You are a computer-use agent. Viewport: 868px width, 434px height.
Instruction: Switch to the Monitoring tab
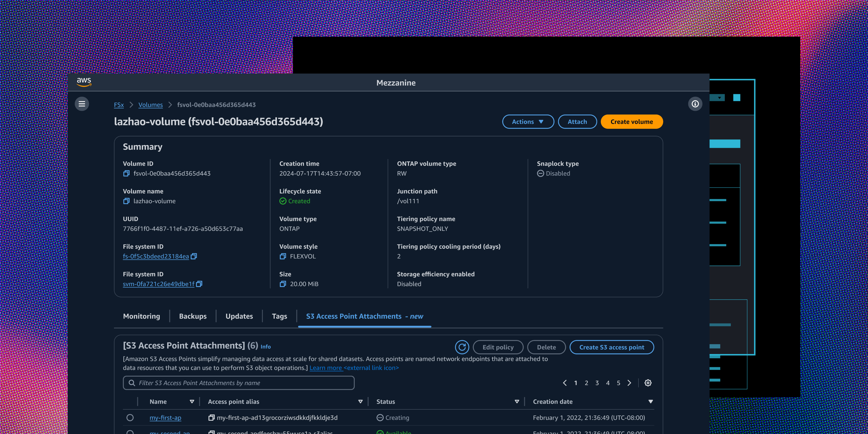click(x=142, y=316)
